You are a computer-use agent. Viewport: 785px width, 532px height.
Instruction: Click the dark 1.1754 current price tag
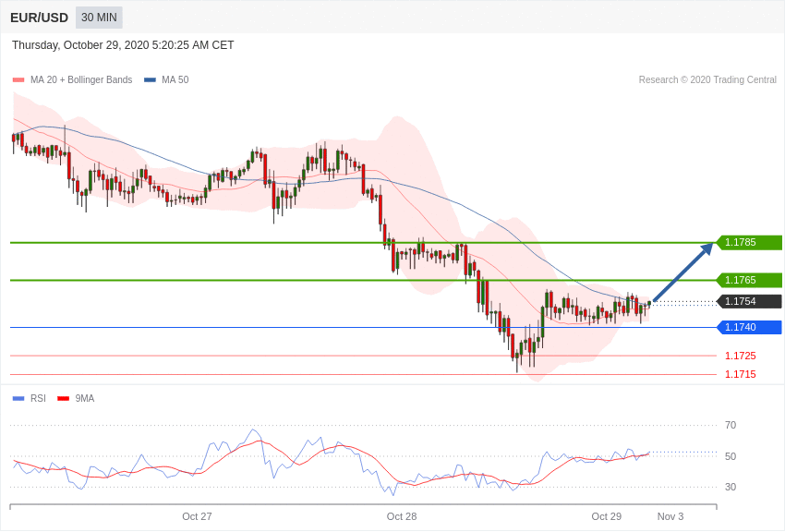coord(750,301)
